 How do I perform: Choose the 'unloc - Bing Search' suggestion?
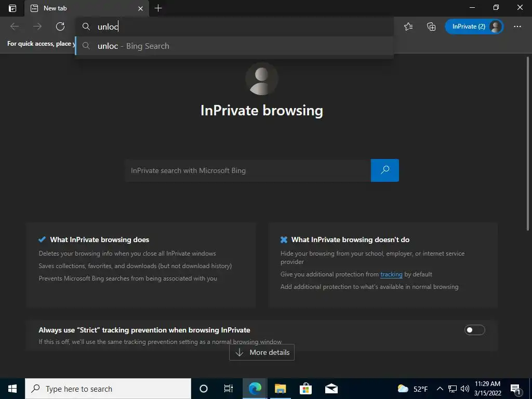234,46
